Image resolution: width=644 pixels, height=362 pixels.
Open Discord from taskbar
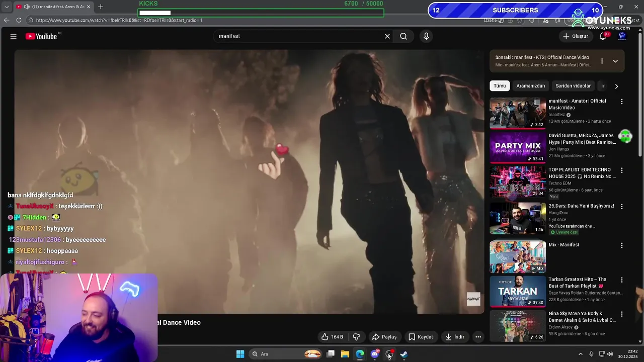coord(375,354)
